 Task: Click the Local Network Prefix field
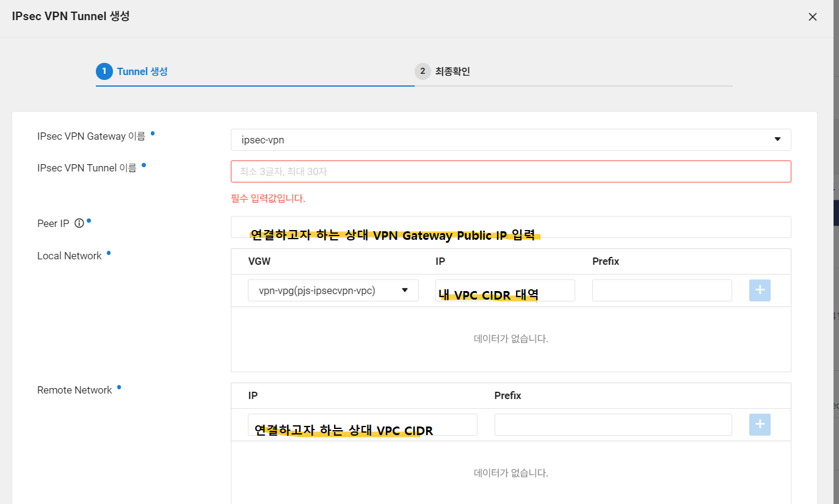pos(662,290)
